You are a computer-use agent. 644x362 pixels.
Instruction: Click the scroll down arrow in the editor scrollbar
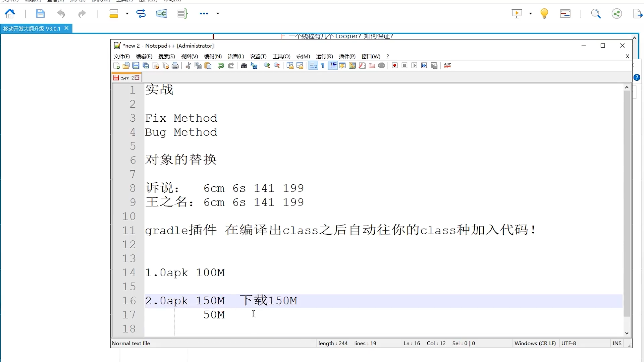point(627,333)
